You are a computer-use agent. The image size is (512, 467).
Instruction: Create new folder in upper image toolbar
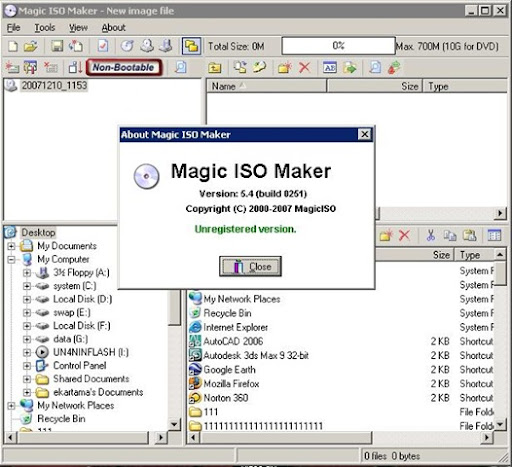tap(284, 68)
